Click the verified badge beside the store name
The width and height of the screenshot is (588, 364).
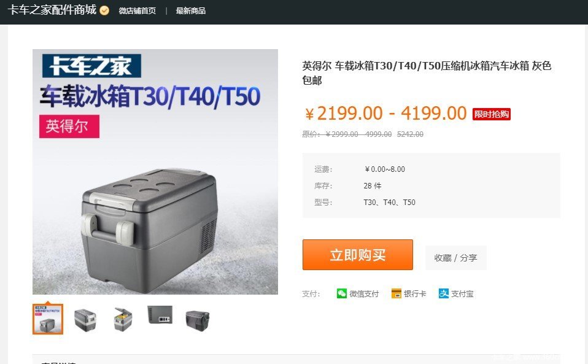[104, 10]
